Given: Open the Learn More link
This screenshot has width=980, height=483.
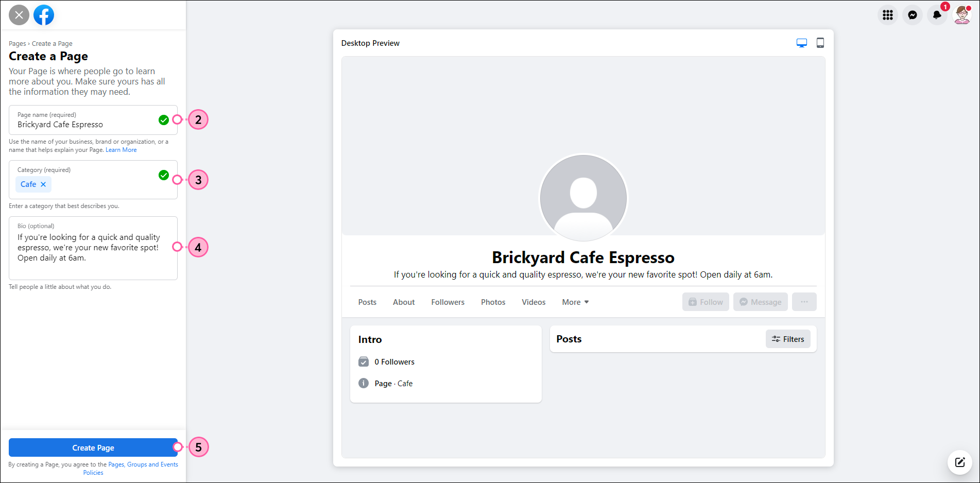Looking at the screenshot, I should (x=121, y=150).
